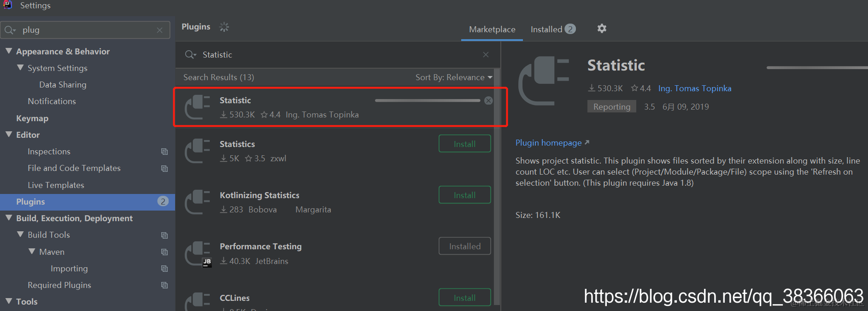Click the Plugins update count badge in sidebar
This screenshot has height=311, width=868.
(x=163, y=201)
